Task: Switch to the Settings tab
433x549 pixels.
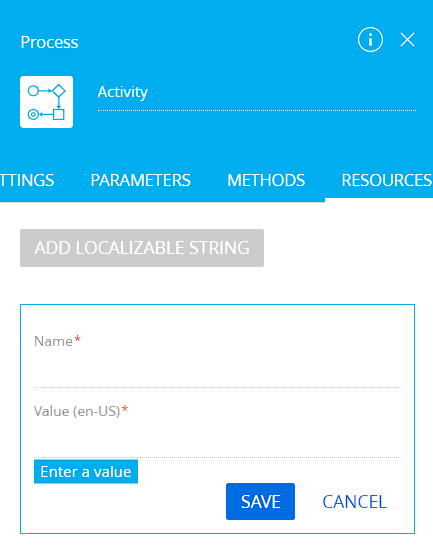Action: [x=27, y=181]
